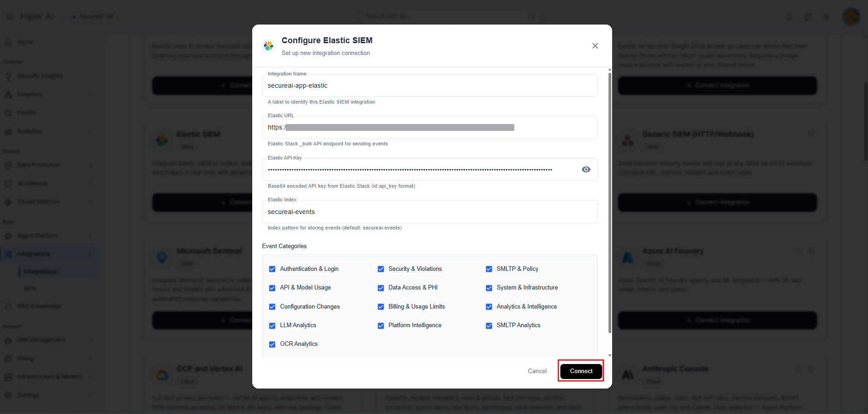Toggle LLM Analytics checkbox

(x=272, y=325)
